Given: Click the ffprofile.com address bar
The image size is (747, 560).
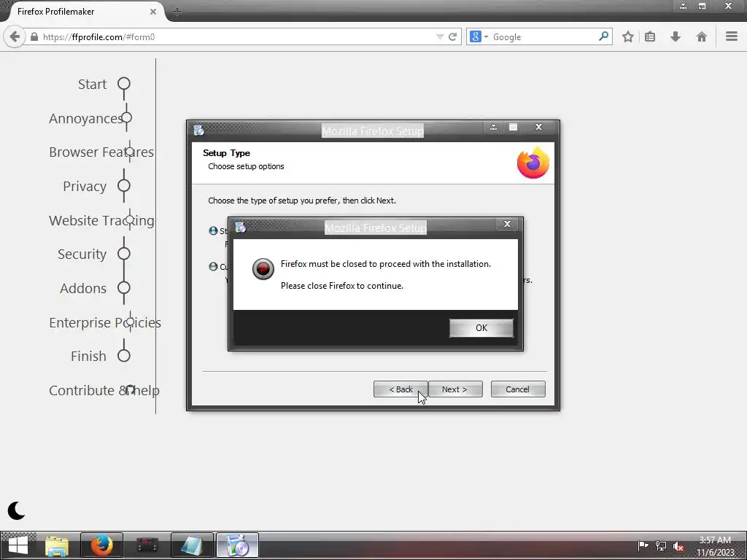Looking at the screenshot, I should (239, 36).
